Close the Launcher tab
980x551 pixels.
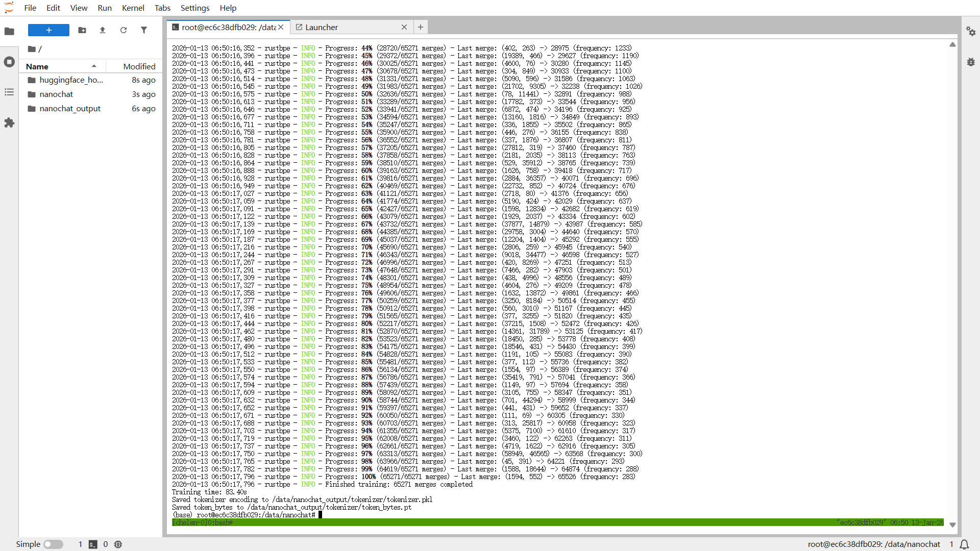tap(404, 27)
